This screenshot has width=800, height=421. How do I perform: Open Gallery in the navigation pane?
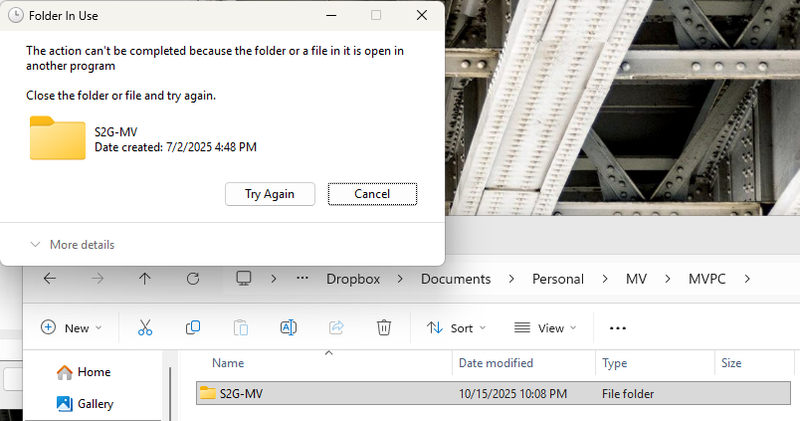coord(95,404)
